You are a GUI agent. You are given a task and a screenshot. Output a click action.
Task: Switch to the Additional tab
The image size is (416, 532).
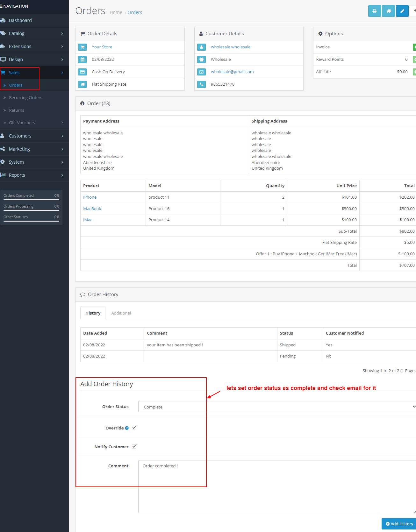pos(121,313)
